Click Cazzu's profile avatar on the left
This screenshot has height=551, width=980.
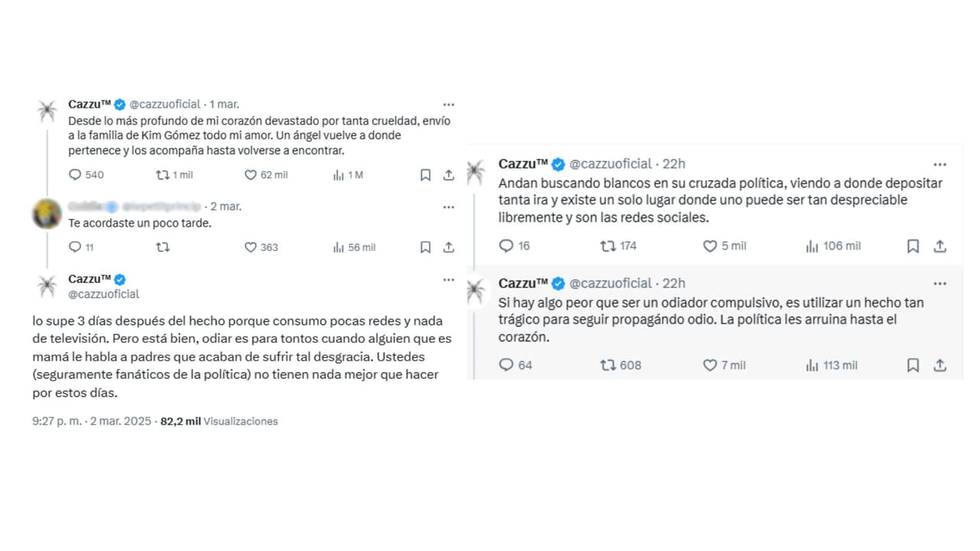coord(47,112)
